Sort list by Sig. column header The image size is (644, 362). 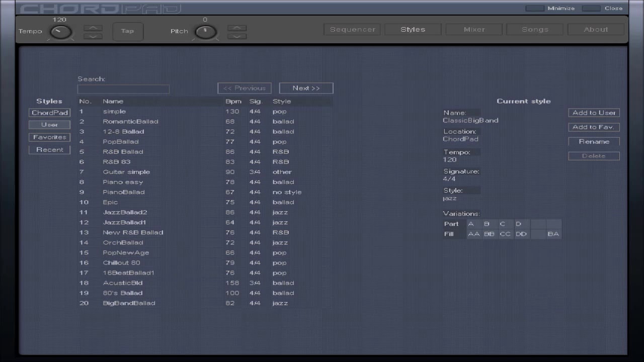point(256,102)
